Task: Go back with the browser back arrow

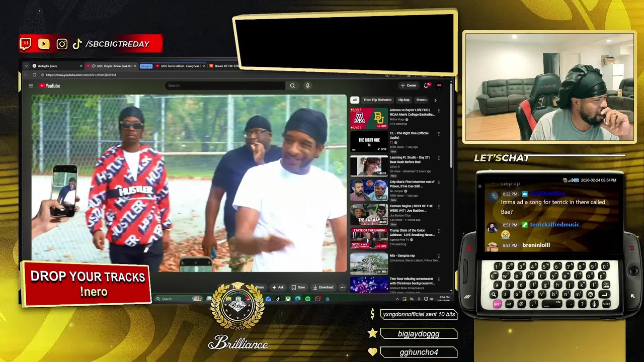Action: 26,75
